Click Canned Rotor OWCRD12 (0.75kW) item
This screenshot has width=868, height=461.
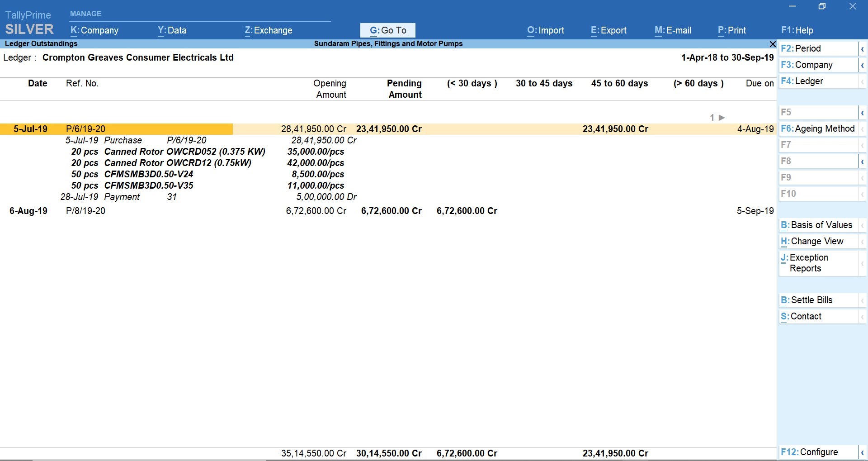point(178,163)
